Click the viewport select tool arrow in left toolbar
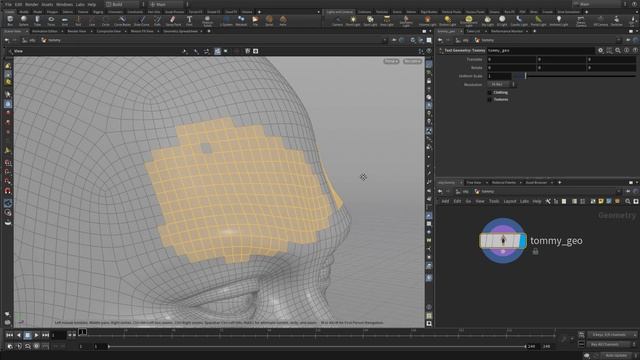The width and height of the screenshot is (640, 360). [x=8, y=94]
